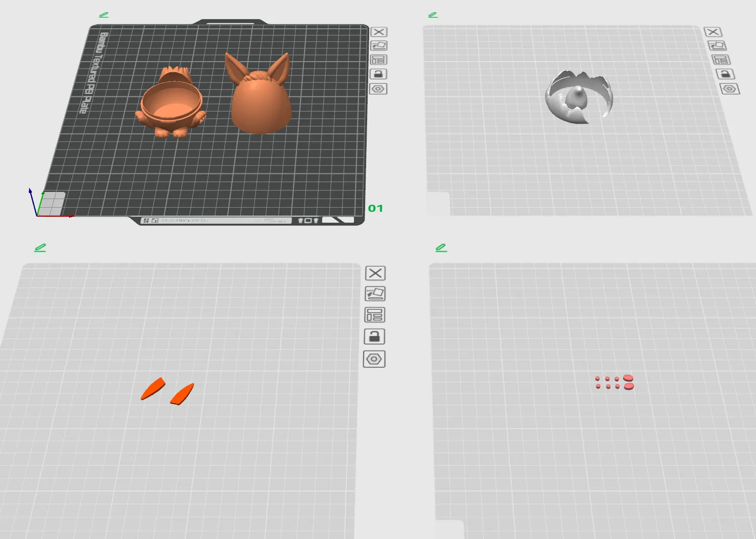Toggle lock on orange ear inserts plate

coord(374,337)
